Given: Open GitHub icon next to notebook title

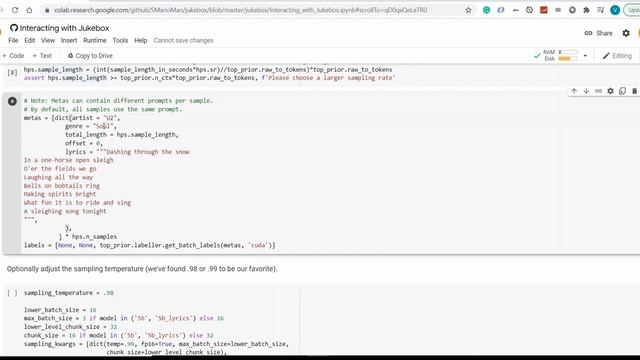Looking at the screenshot, I should coord(14,28).
